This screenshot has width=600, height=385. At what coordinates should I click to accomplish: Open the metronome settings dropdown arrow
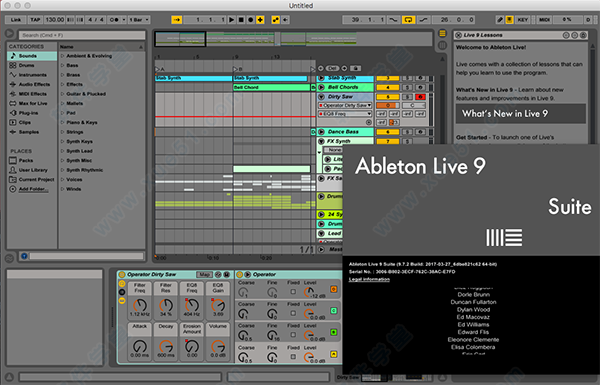point(124,20)
